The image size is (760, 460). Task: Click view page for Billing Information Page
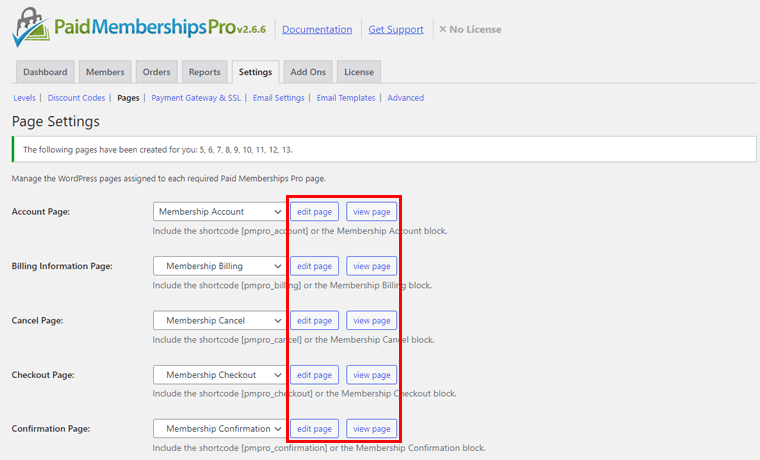(x=372, y=266)
